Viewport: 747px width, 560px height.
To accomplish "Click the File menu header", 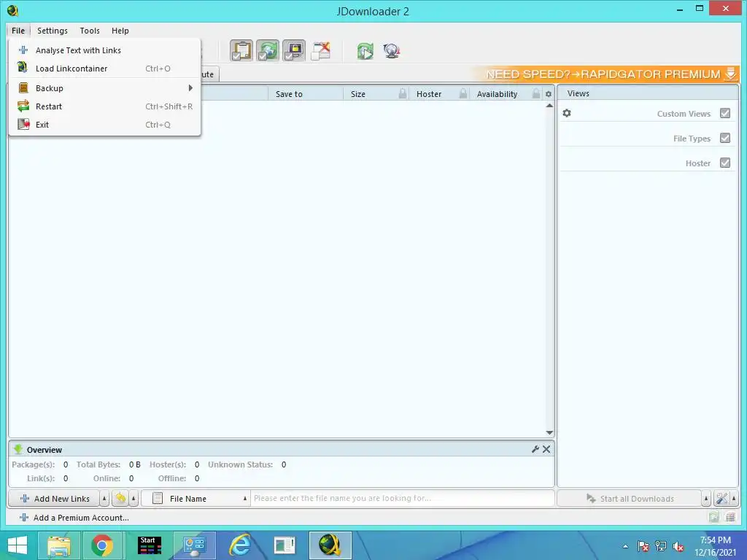I will tap(18, 31).
